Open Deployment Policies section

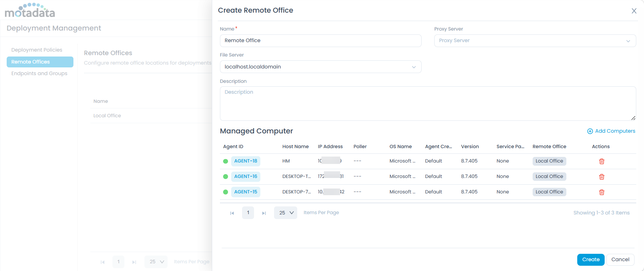pos(37,50)
